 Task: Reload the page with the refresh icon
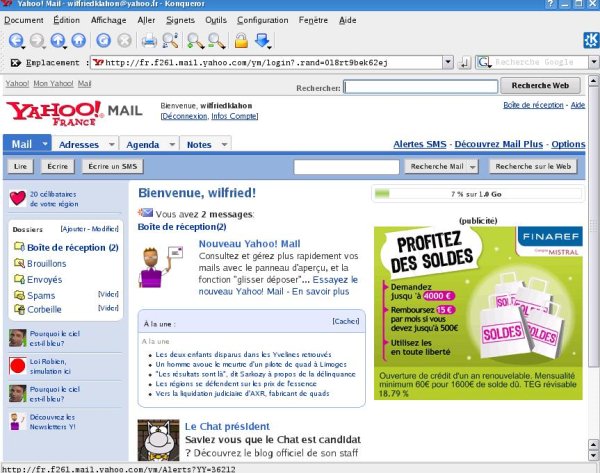[103, 40]
